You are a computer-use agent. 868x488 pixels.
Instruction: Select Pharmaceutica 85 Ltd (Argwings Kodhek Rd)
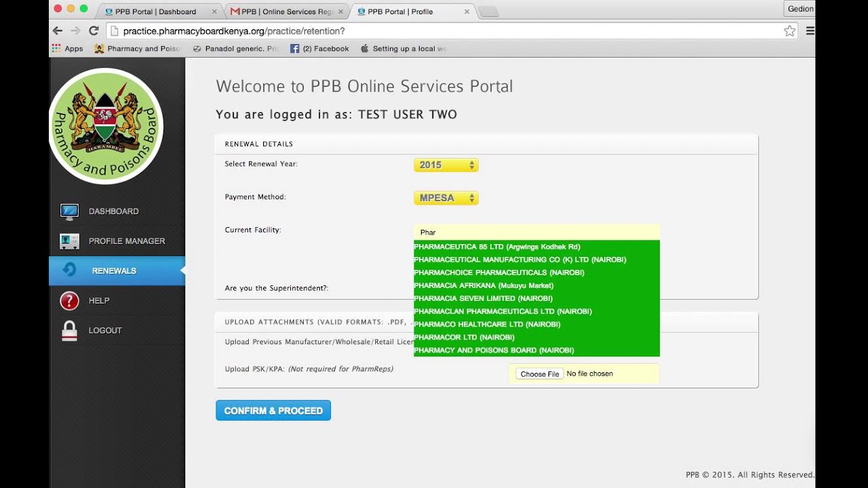536,247
